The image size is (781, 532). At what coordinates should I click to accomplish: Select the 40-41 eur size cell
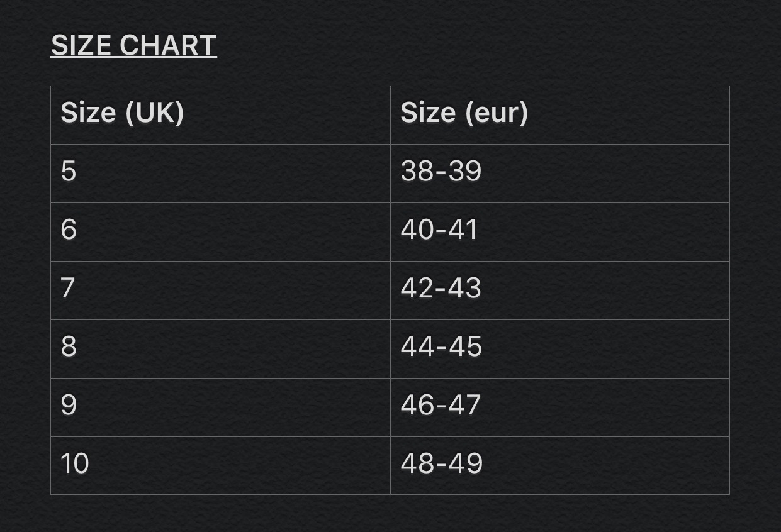[560, 232]
